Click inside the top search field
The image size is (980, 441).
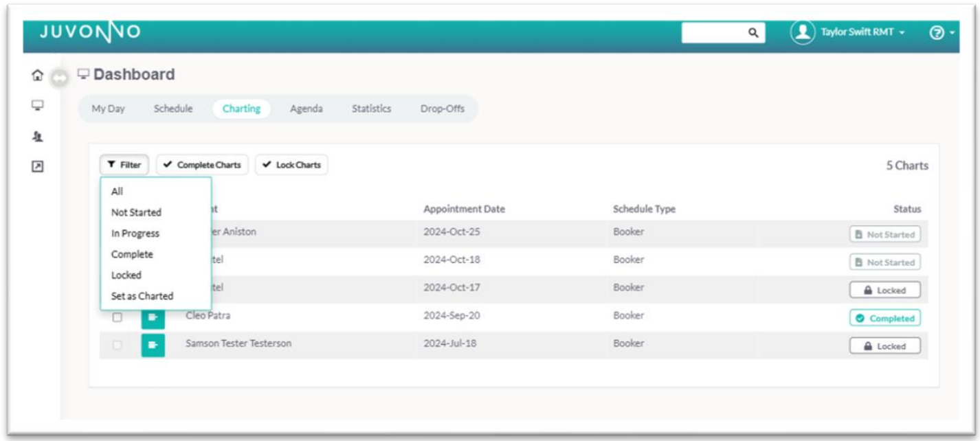pyautogui.click(x=714, y=32)
